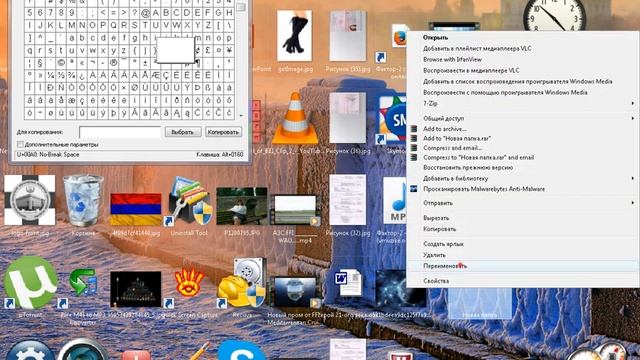Select the A3C FFI mp4 video thumbnail

295,210
